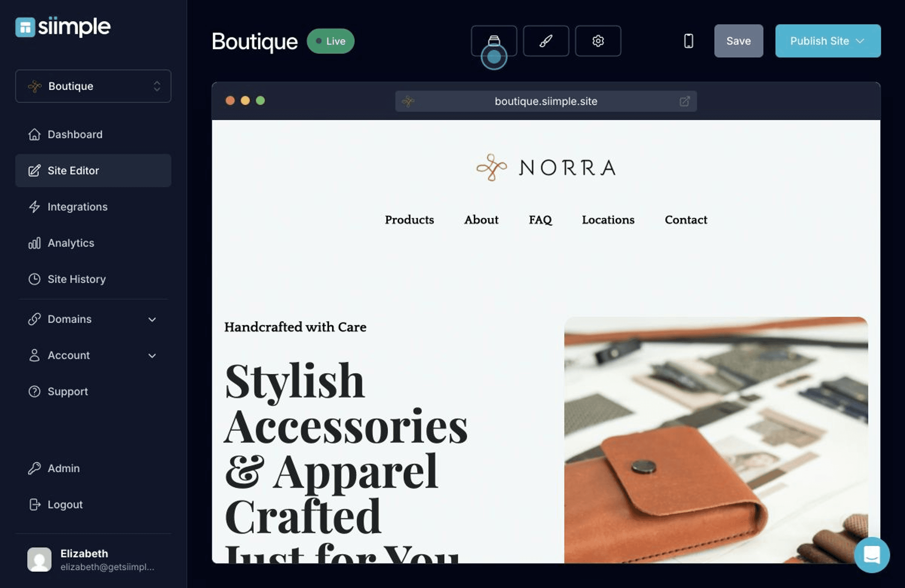Click the Logout door icon

tap(34, 504)
